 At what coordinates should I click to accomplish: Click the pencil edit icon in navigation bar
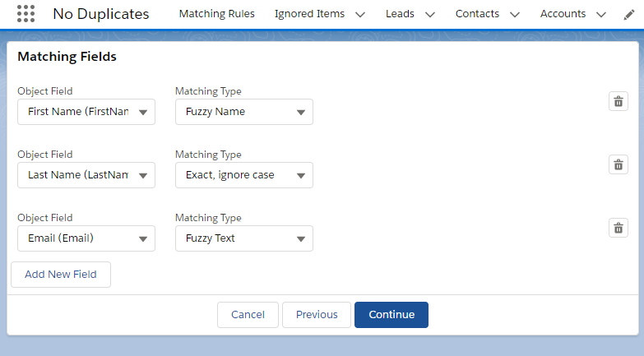pos(629,14)
